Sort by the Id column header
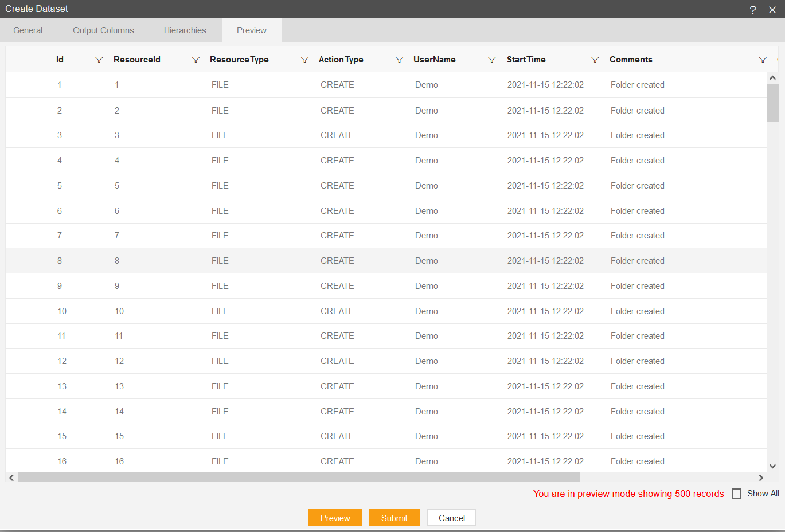Image resolution: width=785 pixels, height=532 pixels. point(60,60)
